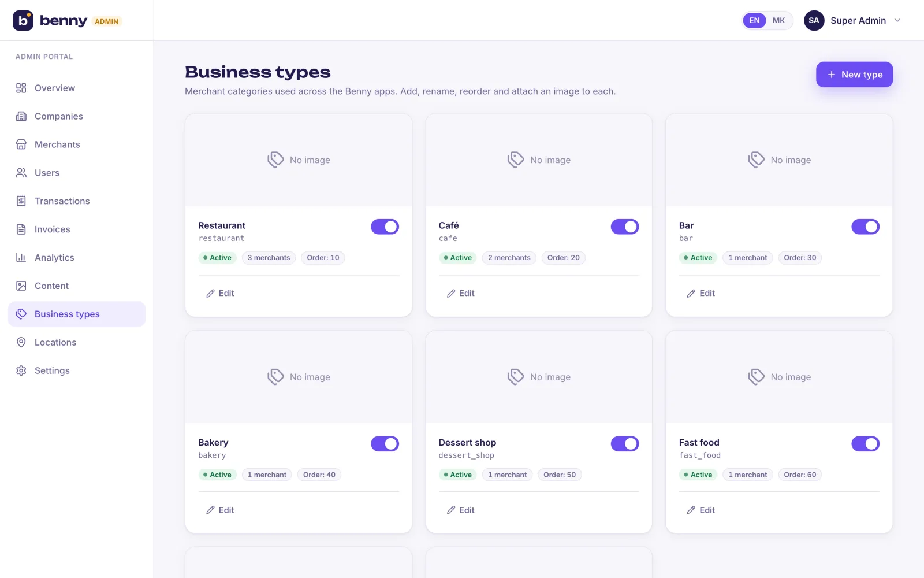Viewport: 924px width, 578px height.
Task: Open Analytics from sidebar
Action: [77, 258]
